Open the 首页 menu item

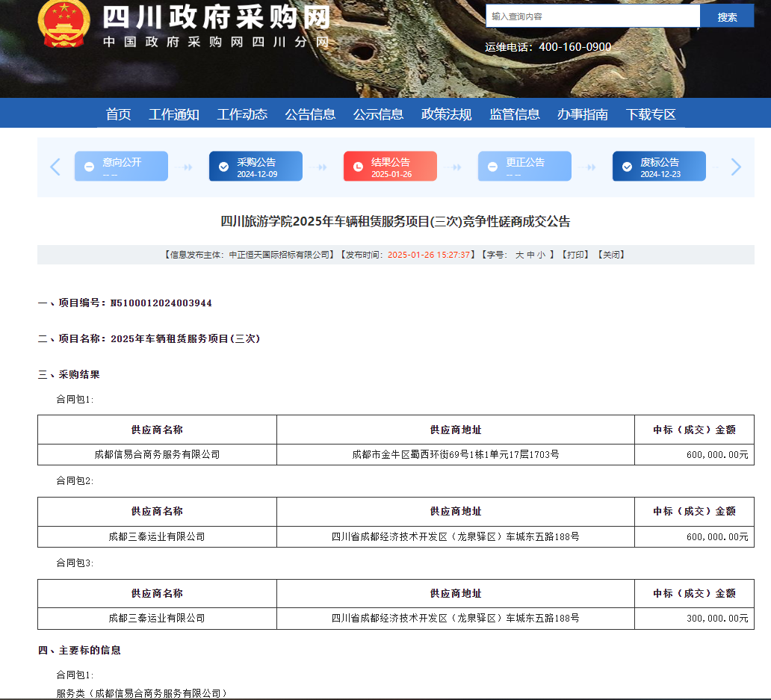(119, 114)
